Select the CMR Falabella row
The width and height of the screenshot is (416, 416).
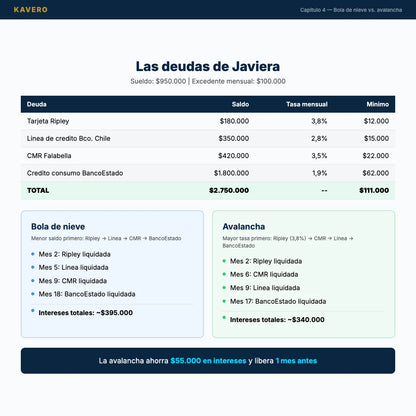208,156
